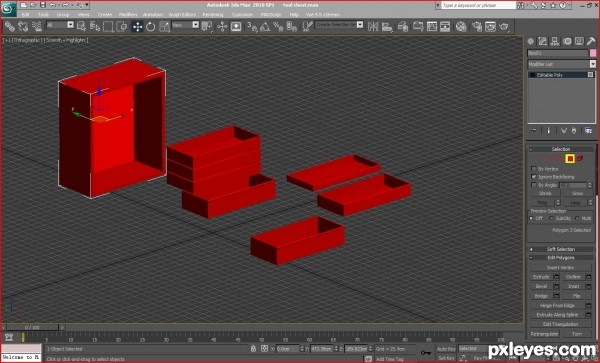Activate the Select and Move tool

(137, 26)
